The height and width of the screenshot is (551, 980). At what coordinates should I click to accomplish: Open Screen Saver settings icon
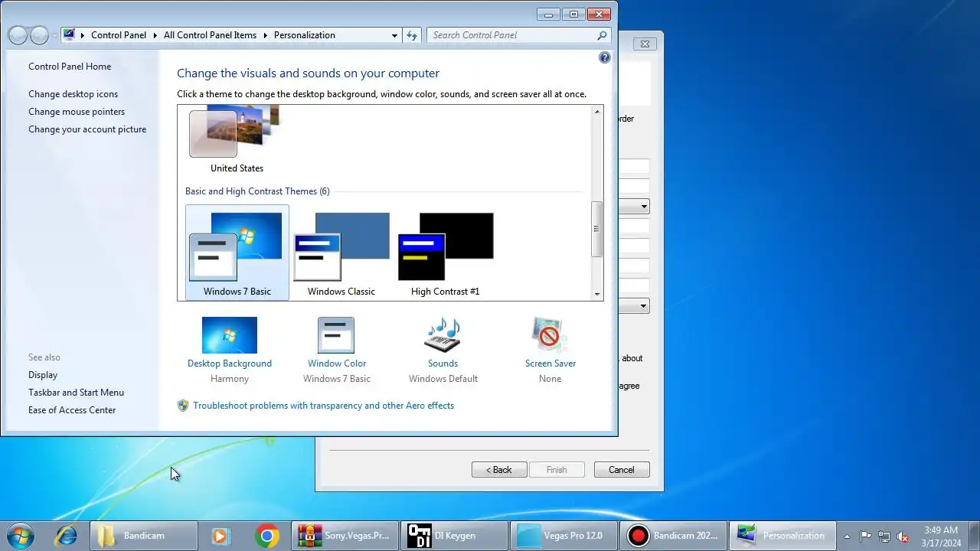[x=549, y=335]
